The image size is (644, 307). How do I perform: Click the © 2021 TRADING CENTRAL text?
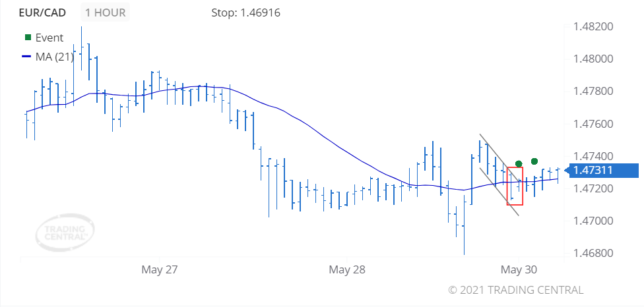(515, 290)
